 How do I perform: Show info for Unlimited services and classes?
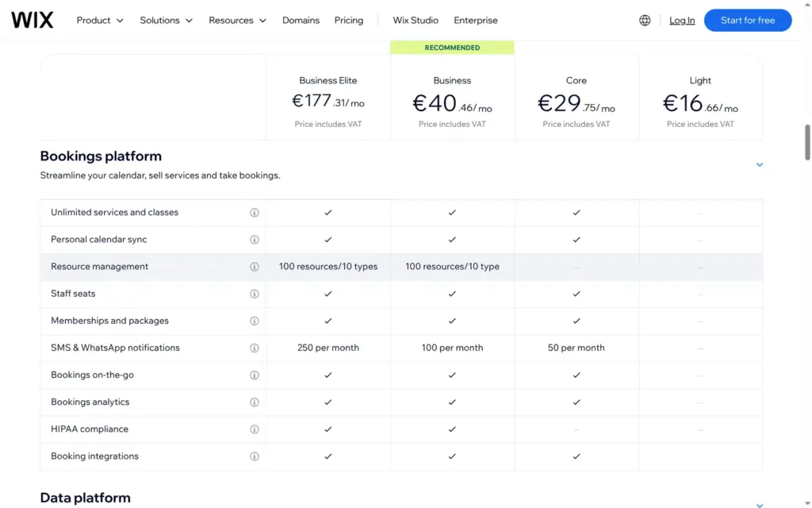[x=255, y=213]
